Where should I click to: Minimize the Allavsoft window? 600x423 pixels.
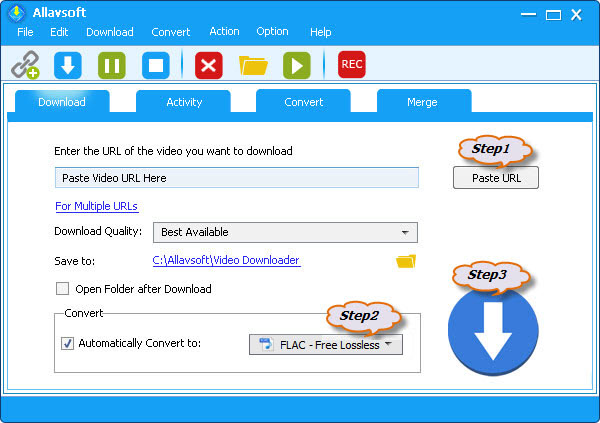click(x=528, y=15)
